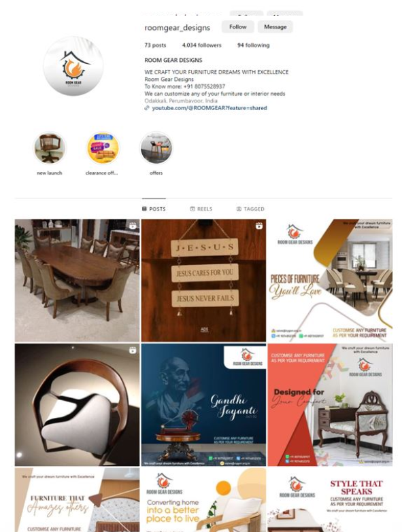Open the 'Style That Speaks' post
Viewport: 402px width, 532px height.
click(330, 500)
